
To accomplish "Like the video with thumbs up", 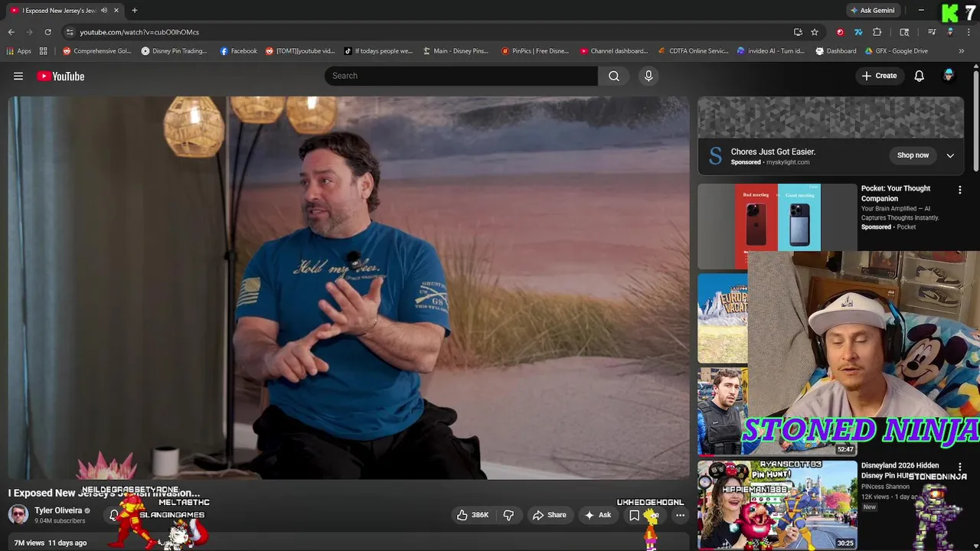I will point(472,515).
